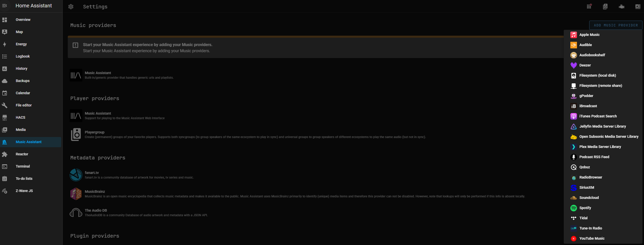This screenshot has width=644, height=245.
Task: Open the Backups cloud icon
Action: click(x=5, y=81)
